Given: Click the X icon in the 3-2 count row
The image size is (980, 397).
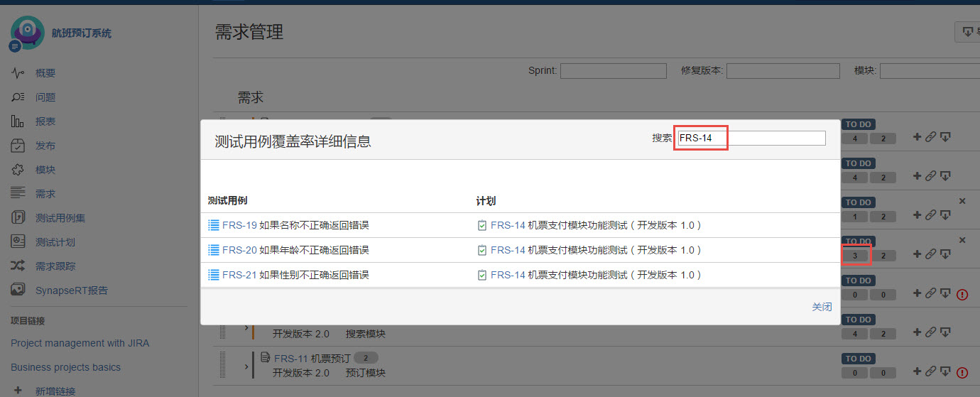Looking at the screenshot, I should 962,240.
